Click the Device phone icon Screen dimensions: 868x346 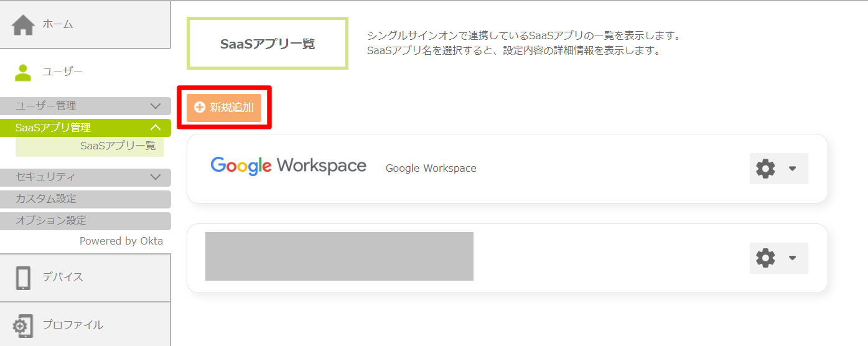pyautogui.click(x=23, y=278)
